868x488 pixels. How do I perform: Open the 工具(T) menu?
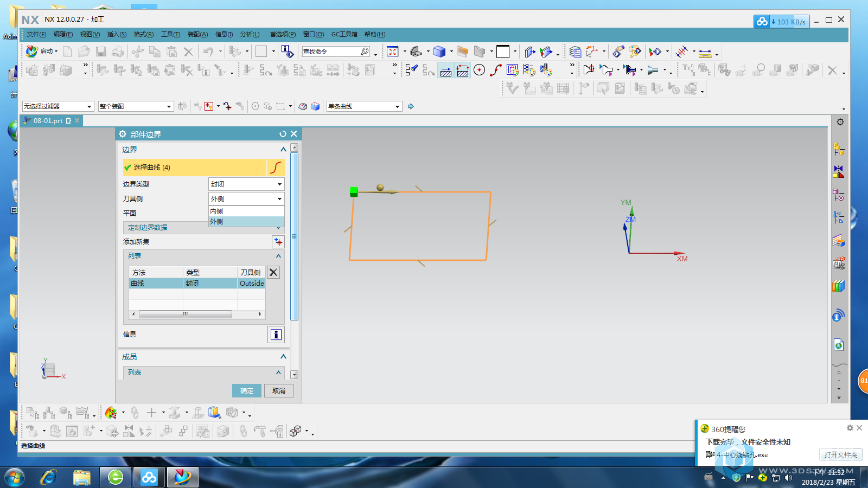click(170, 34)
